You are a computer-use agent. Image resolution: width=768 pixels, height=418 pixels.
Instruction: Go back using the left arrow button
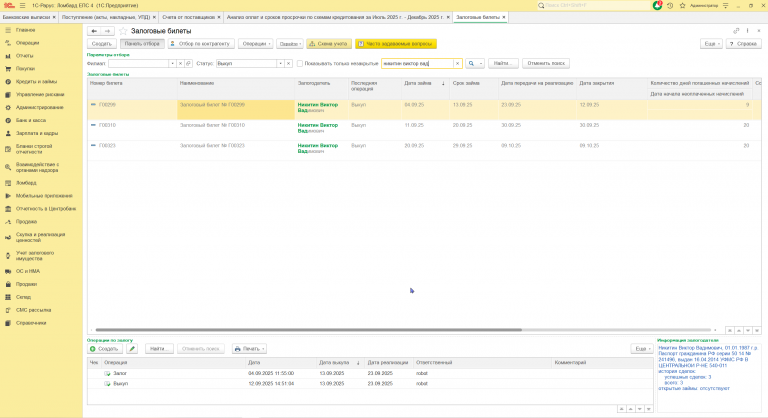[x=95, y=31]
